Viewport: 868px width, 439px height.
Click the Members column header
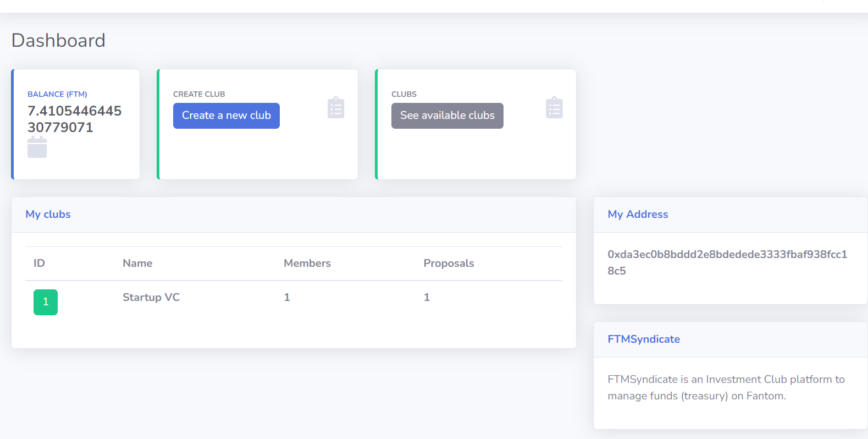point(307,264)
